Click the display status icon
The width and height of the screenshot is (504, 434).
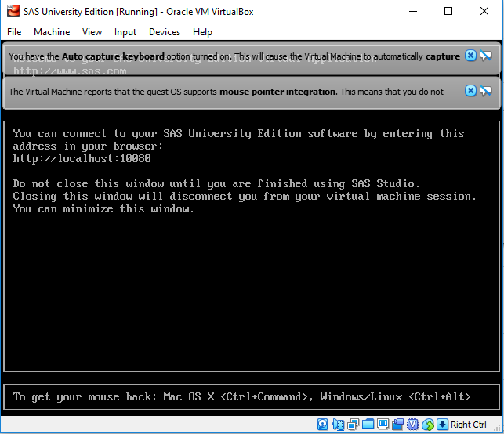point(383,425)
